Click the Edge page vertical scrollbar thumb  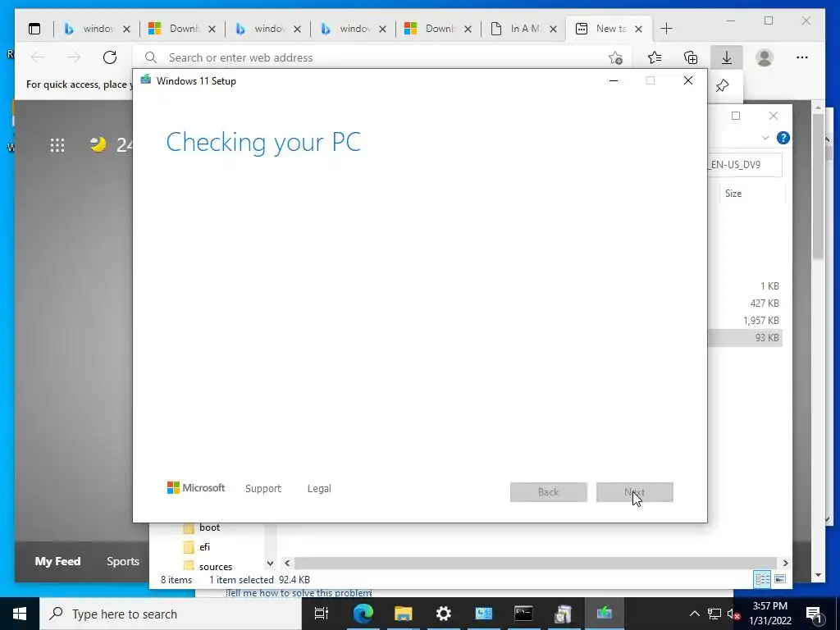(818, 186)
